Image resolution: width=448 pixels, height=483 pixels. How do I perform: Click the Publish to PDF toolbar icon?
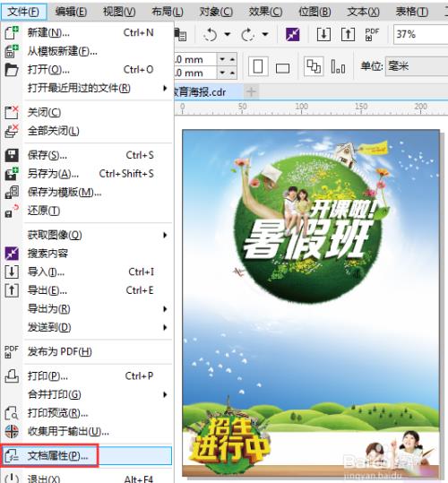point(372,34)
